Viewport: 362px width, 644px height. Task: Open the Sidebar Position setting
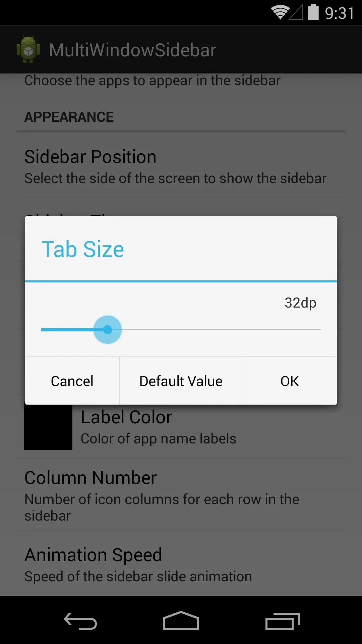(x=181, y=166)
